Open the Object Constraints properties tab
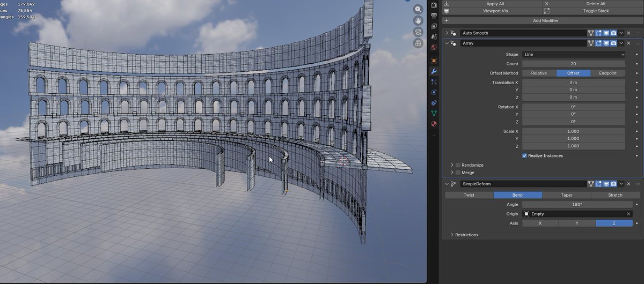Image resolution: width=644 pixels, height=284 pixels. 434,102
